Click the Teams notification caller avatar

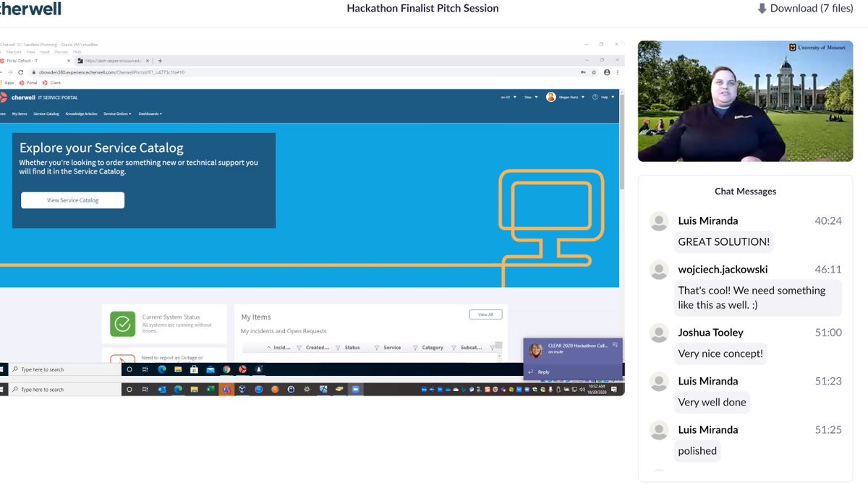pos(536,351)
